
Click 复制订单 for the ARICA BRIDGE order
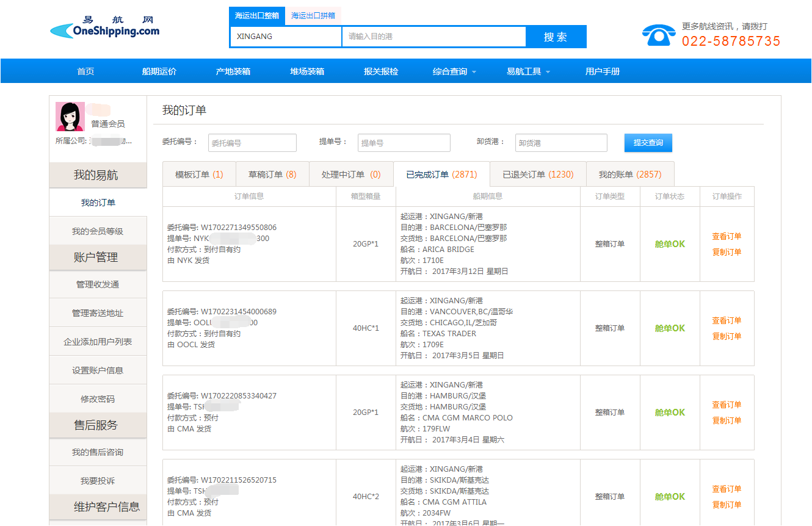coord(727,252)
